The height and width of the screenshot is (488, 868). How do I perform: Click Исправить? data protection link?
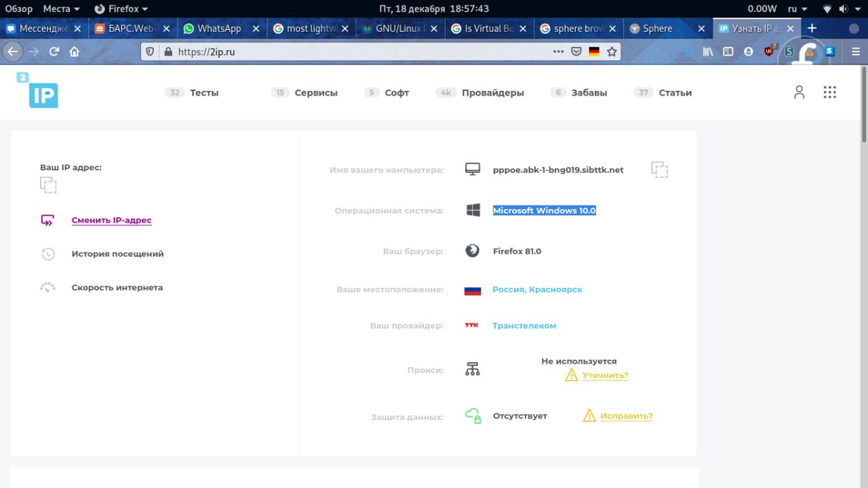click(x=627, y=416)
